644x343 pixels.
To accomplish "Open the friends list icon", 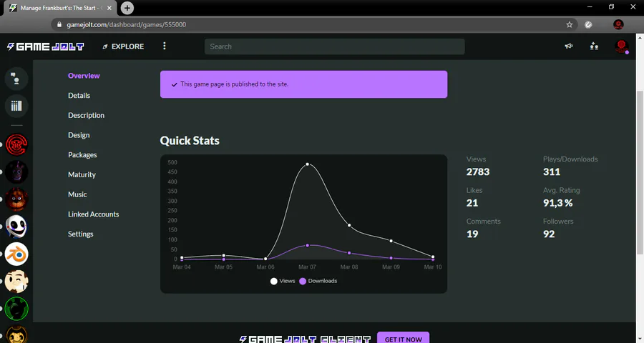I will (x=594, y=46).
